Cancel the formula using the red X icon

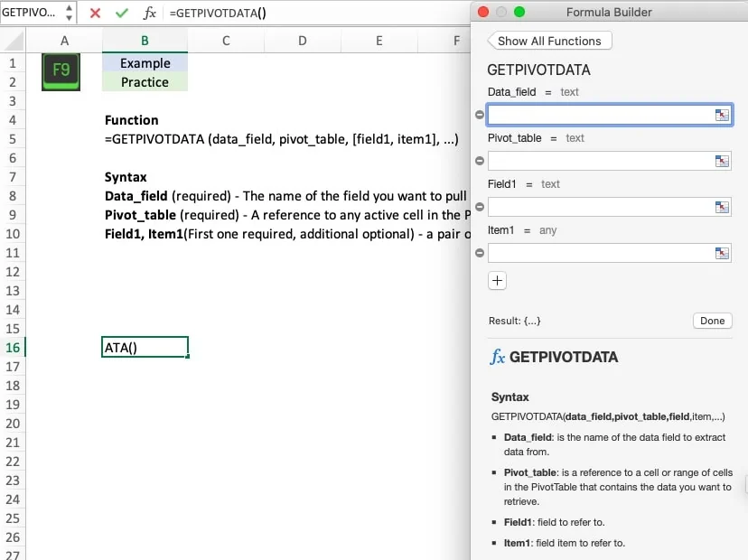[94, 14]
